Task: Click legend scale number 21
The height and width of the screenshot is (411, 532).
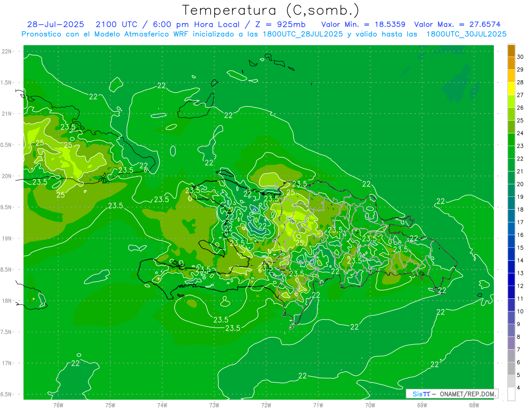Action: pyautogui.click(x=520, y=172)
